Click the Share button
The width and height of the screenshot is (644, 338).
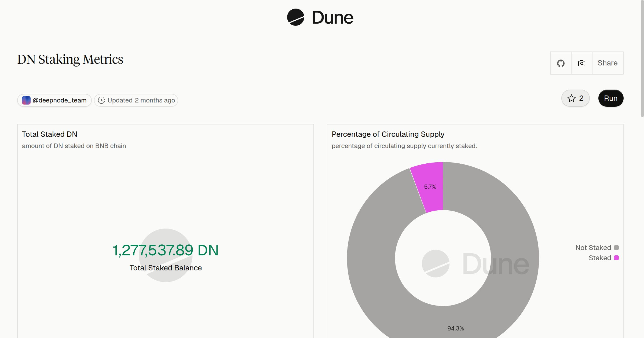[608, 63]
